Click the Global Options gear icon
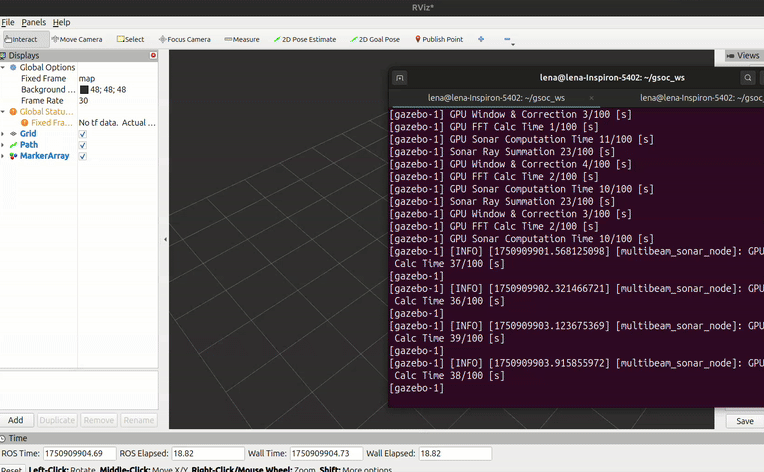Screen dimensions: 764x472 [13, 67]
